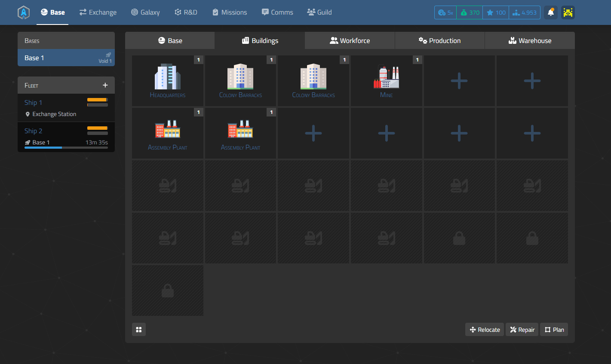Click the Repair button
Image resolution: width=611 pixels, height=364 pixels.
click(522, 330)
